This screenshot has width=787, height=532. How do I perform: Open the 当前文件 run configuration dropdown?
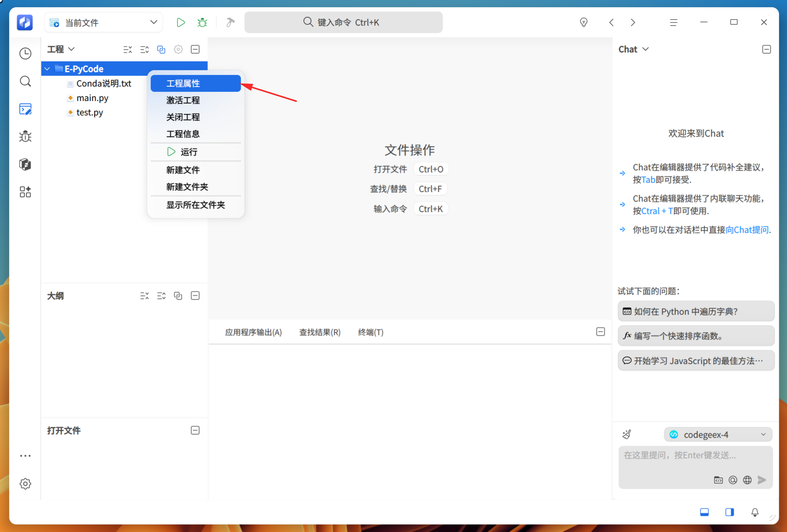point(103,22)
